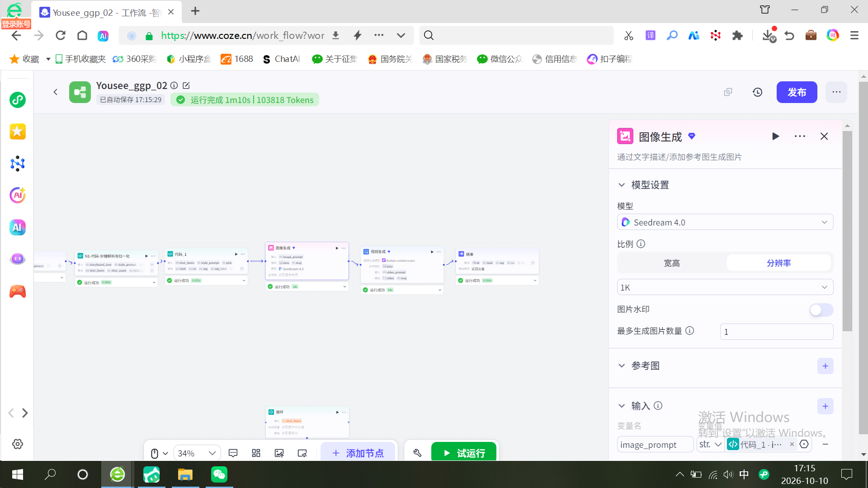Image resolution: width=868 pixels, height=488 pixels.
Task: Open the header more options button
Action: 836,92
